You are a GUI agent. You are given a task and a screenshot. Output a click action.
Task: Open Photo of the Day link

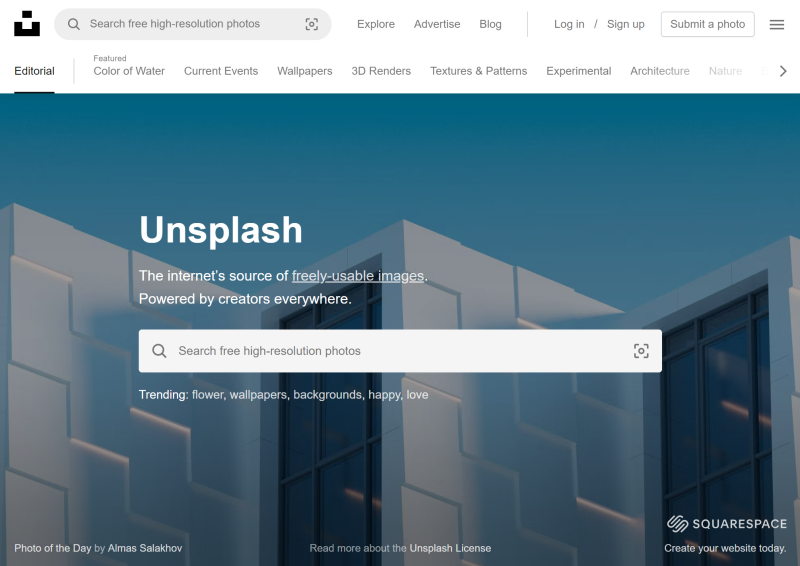53,548
